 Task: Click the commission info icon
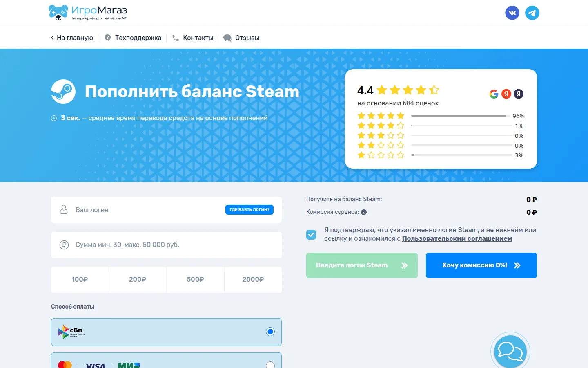pyautogui.click(x=364, y=212)
